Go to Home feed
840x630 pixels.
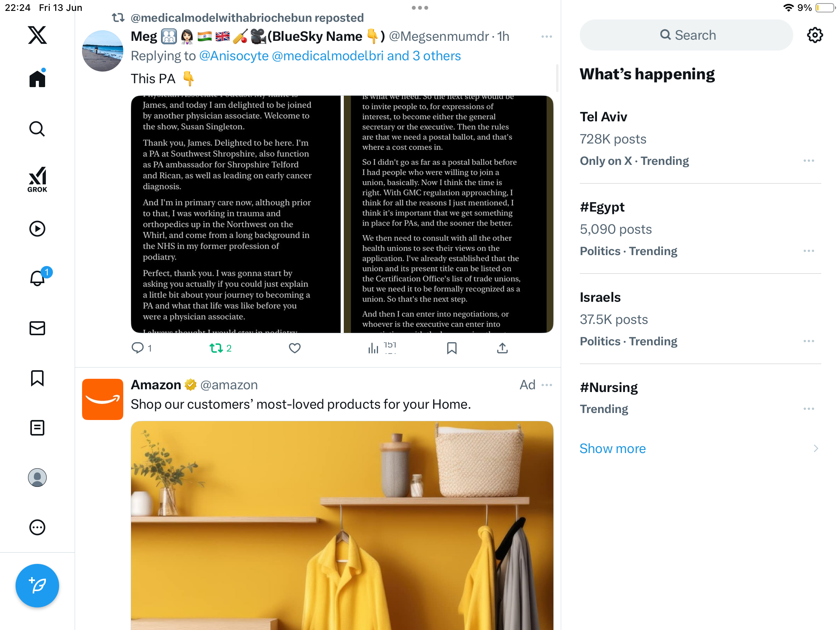pyautogui.click(x=37, y=78)
